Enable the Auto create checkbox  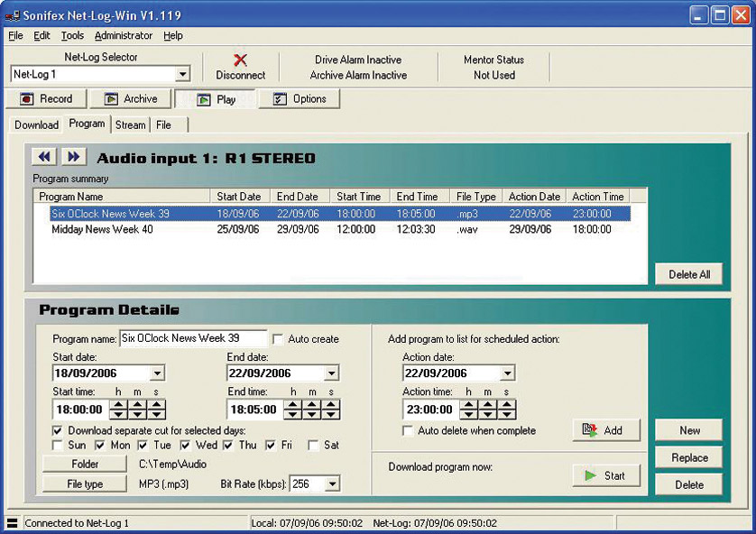[279, 339]
